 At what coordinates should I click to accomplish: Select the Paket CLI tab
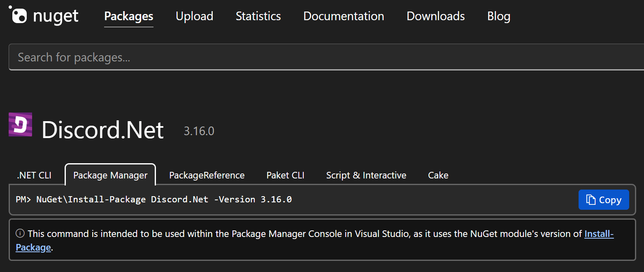tap(286, 175)
